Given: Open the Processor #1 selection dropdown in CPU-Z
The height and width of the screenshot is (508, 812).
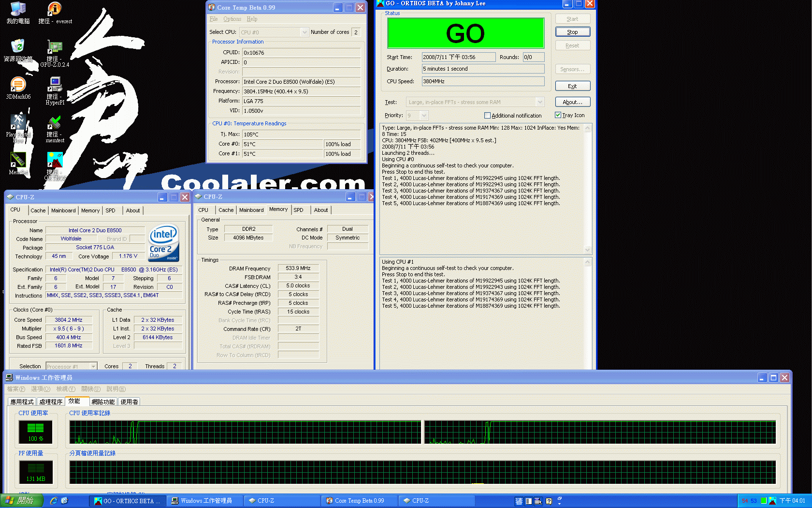Looking at the screenshot, I should (x=94, y=366).
